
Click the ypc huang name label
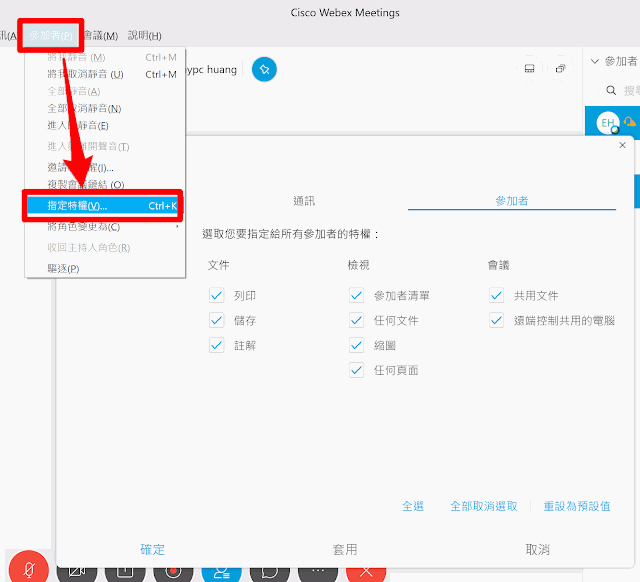[x=211, y=70]
